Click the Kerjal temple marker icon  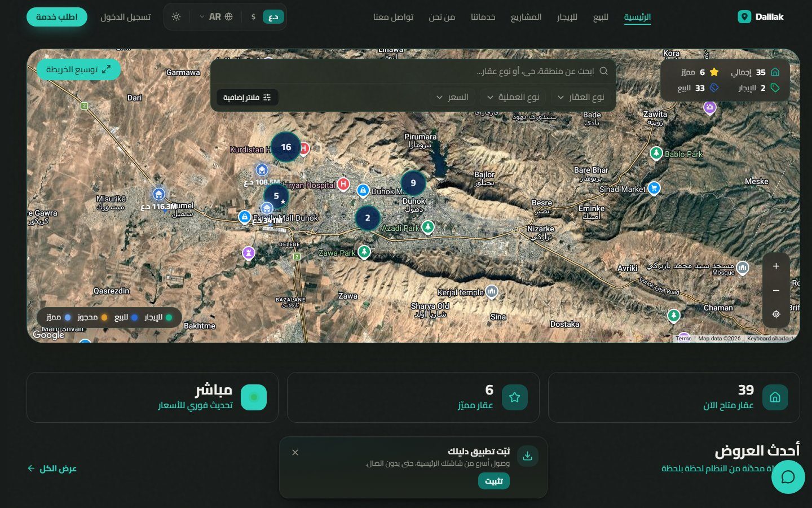point(492,291)
